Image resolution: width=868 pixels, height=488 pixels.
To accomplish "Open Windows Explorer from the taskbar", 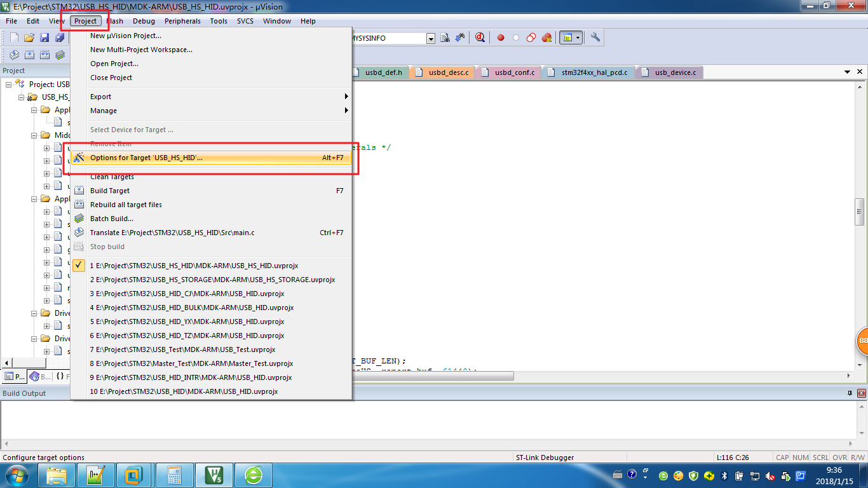I will point(57,475).
